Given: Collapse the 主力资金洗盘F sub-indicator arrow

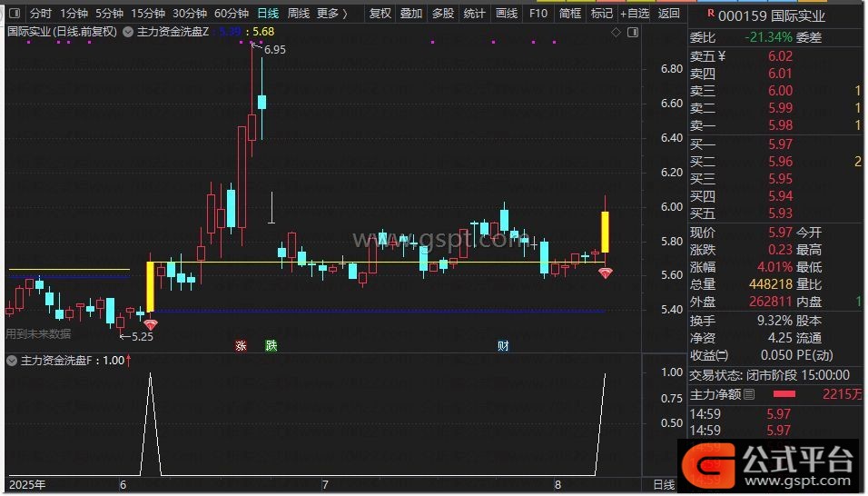Looking at the screenshot, I should (12, 361).
